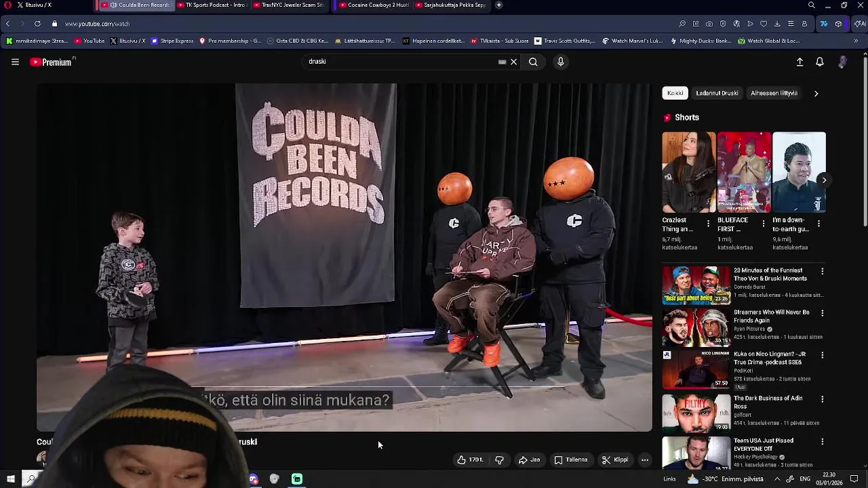The image size is (868, 488).
Task: Open options for 'I'm a down-to-earth' Short
Action: [x=818, y=223]
